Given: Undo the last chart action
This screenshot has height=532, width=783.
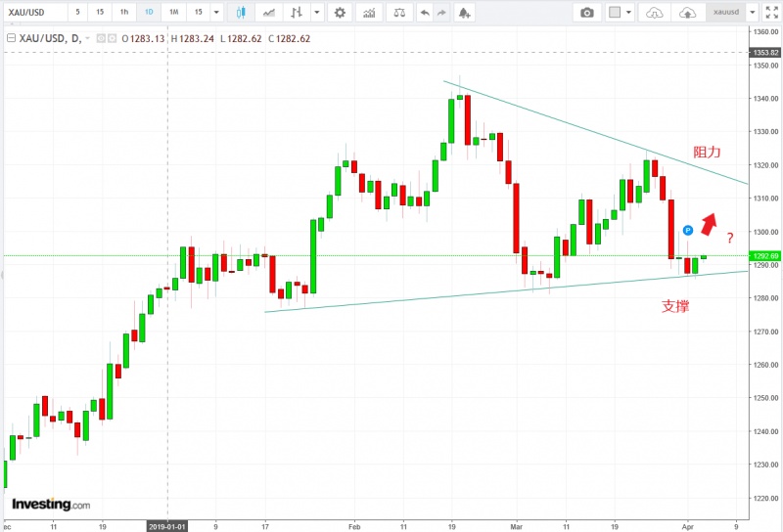Looking at the screenshot, I should pyautogui.click(x=424, y=13).
